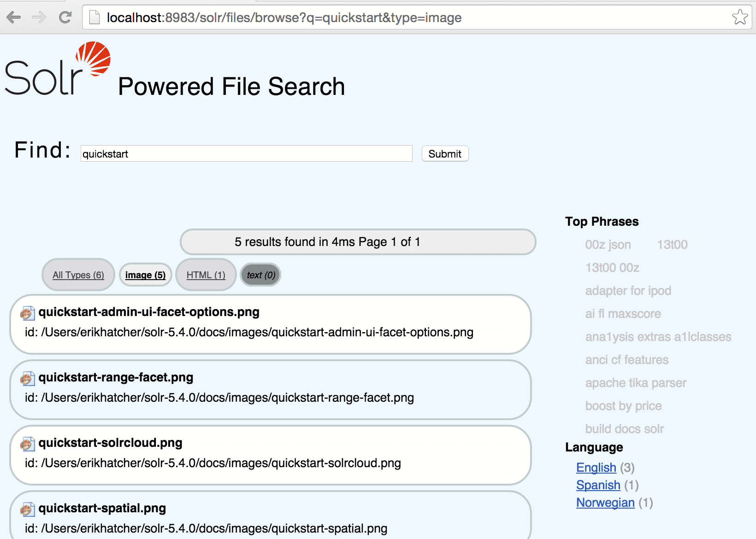Viewport: 756px width, 539px height.
Task: Click the browser forward arrow
Action: coord(39,18)
